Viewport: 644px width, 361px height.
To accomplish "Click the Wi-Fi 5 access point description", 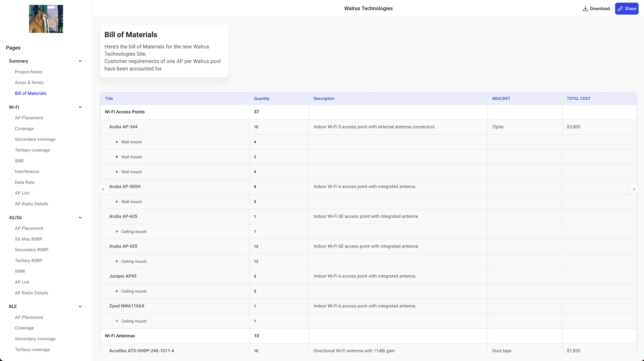I will coord(374,127).
